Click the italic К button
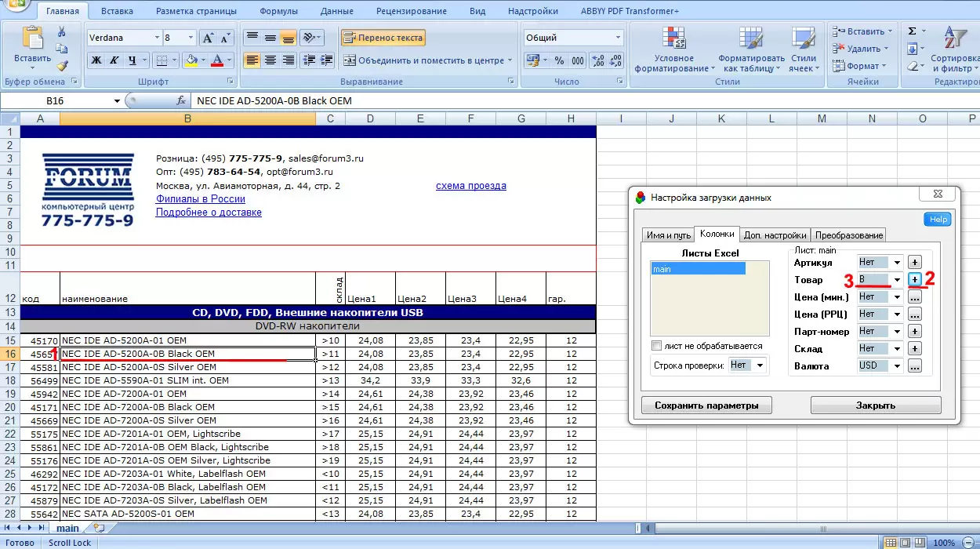 pyautogui.click(x=114, y=60)
